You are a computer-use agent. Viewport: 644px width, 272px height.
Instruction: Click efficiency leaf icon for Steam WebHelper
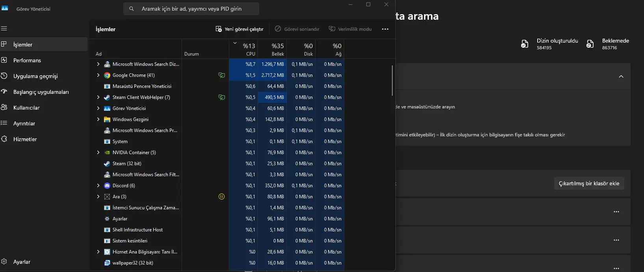tap(222, 97)
